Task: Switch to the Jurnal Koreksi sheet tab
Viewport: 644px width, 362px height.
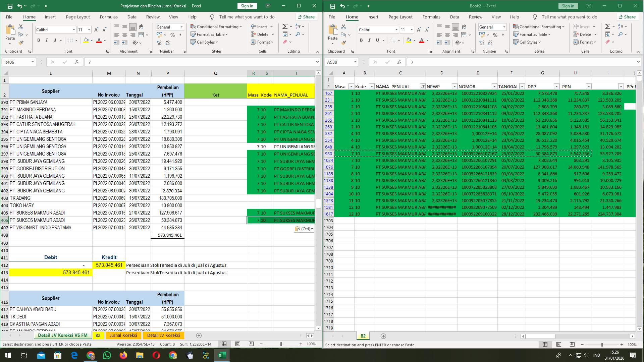Action: pos(123,335)
